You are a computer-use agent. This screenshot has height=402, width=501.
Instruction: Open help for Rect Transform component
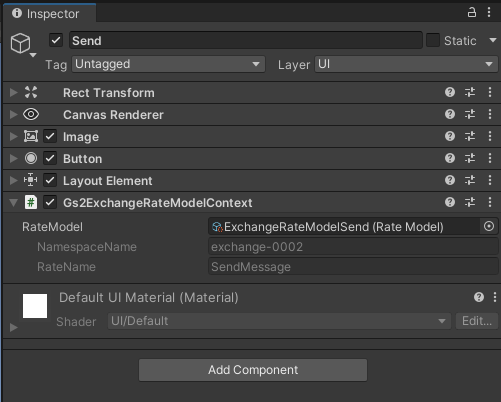click(x=450, y=92)
